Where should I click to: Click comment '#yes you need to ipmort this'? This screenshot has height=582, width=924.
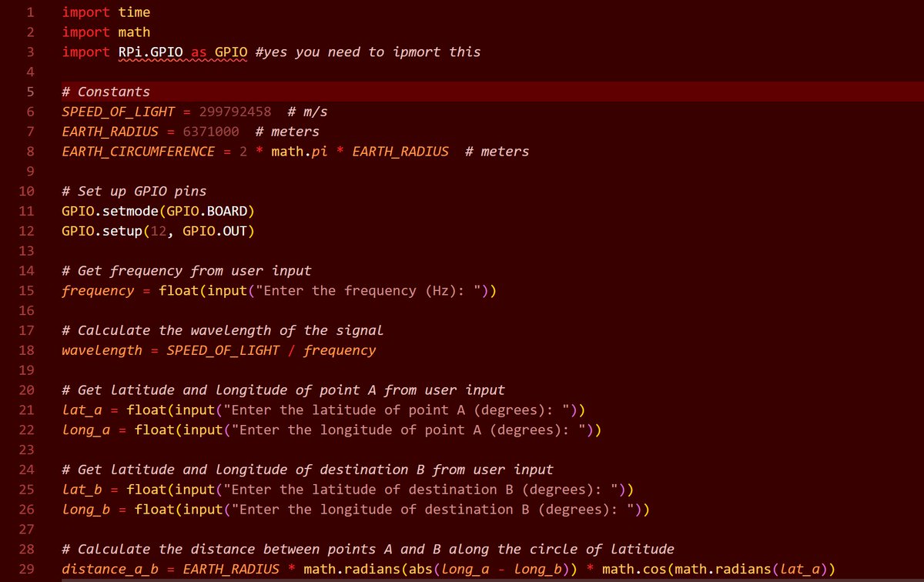coord(367,52)
